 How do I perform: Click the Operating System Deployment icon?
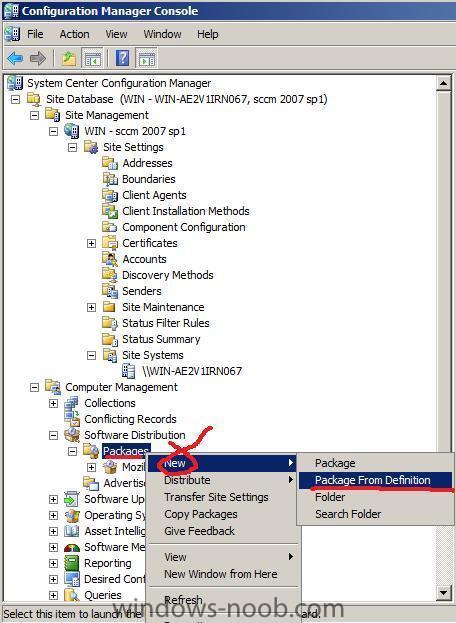click(x=72, y=515)
